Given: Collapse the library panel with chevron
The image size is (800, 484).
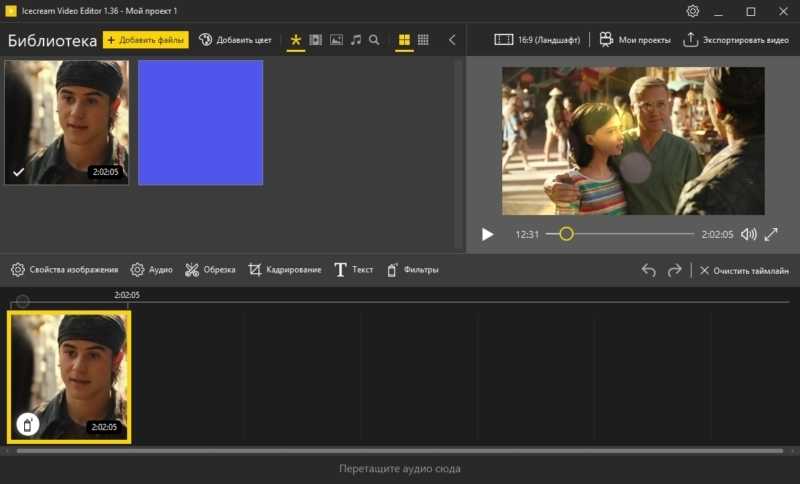Looking at the screenshot, I should pyautogui.click(x=452, y=40).
